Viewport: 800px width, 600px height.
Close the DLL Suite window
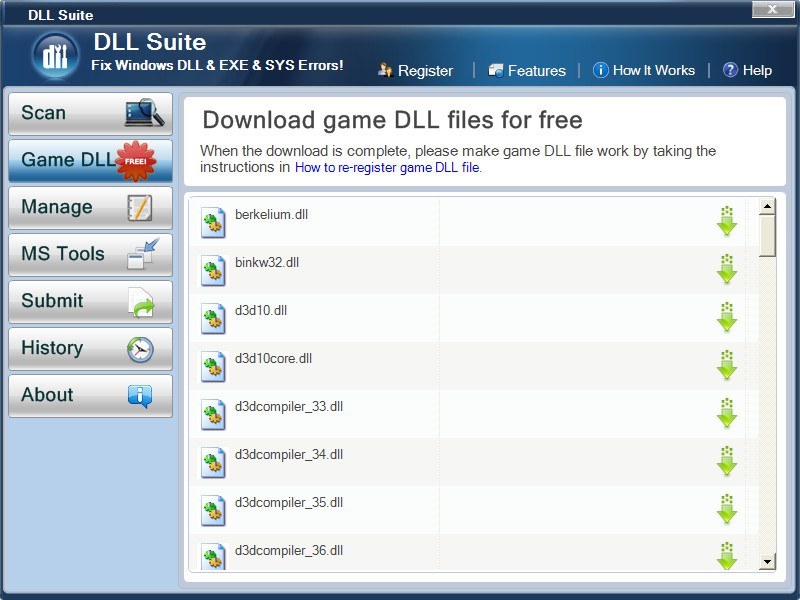click(x=772, y=9)
